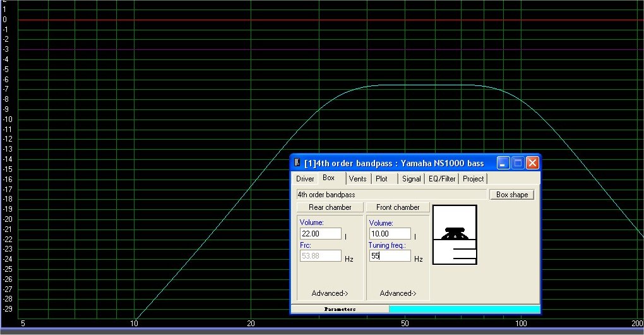The height and width of the screenshot is (335, 644).
Task: Click the Parameters status bar label
Action: click(x=340, y=309)
